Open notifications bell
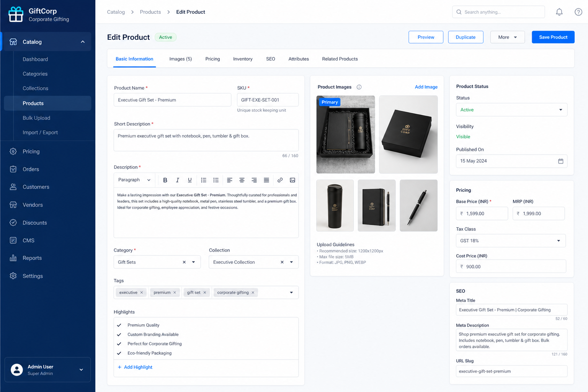This screenshot has height=392, width=588. click(559, 12)
